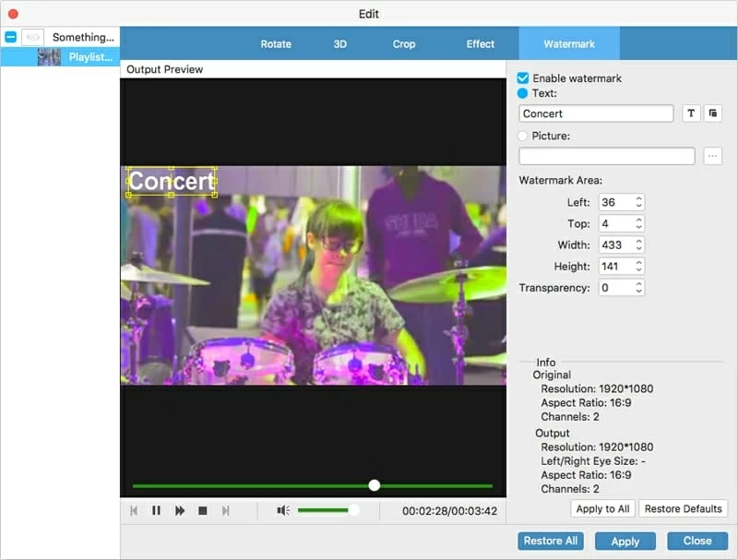738x560 pixels.
Task: Open the watermark text font settings (T icon)
Action: click(x=691, y=113)
